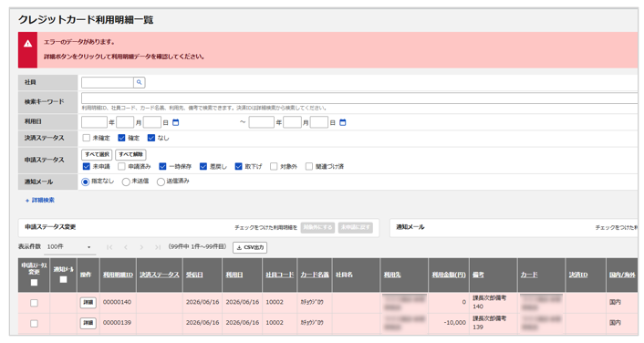Focus the start date day field
The width and height of the screenshot is (644, 343).
152,122
